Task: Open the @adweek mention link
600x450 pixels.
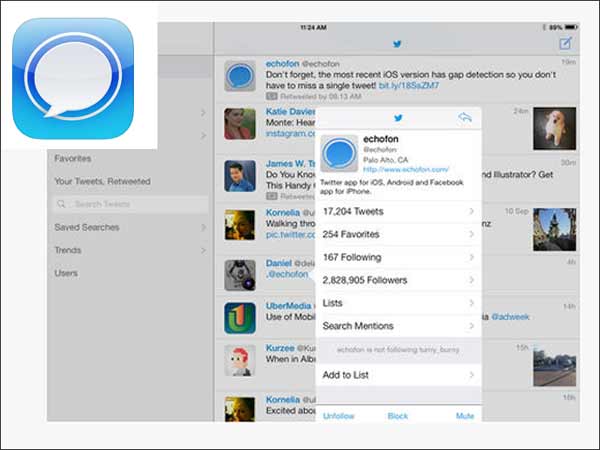Action: [x=510, y=317]
